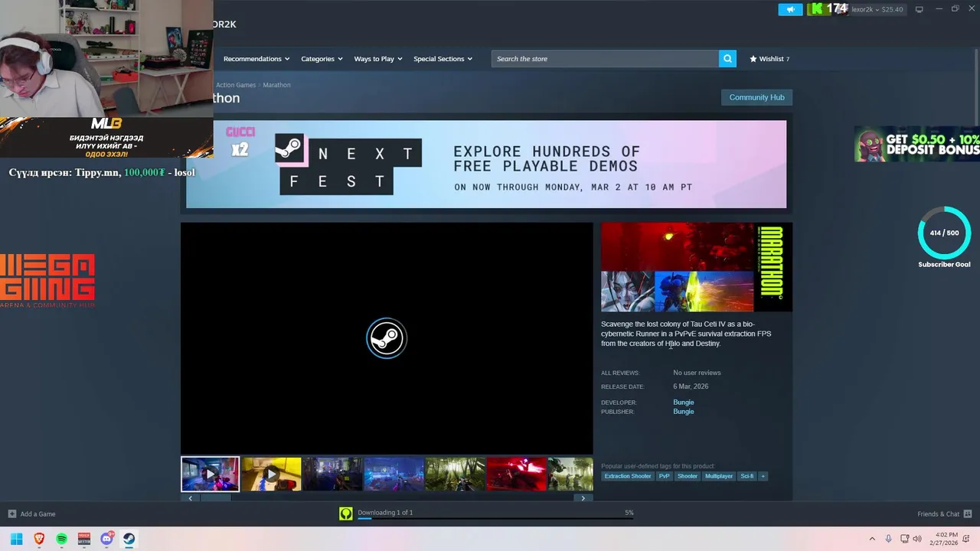The image size is (980, 551).
Task: Expand the Categories dropdown
Action: tap(322, 59)
